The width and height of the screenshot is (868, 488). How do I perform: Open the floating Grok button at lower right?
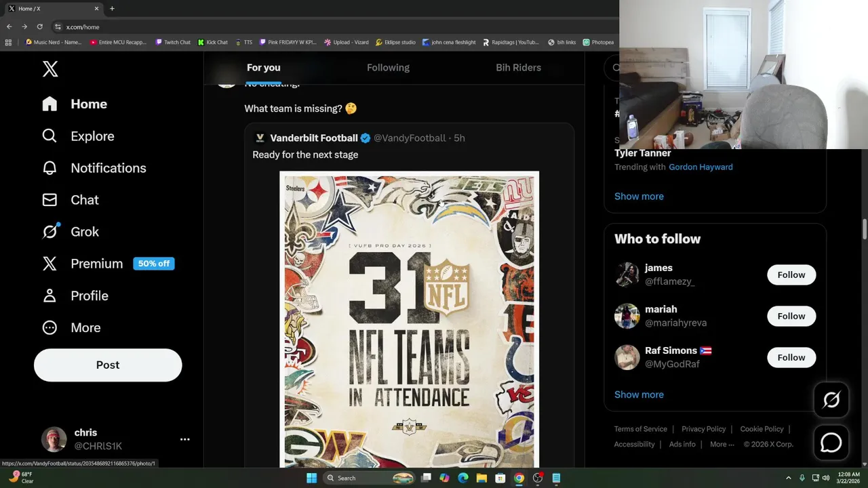[x=831, y=400]
